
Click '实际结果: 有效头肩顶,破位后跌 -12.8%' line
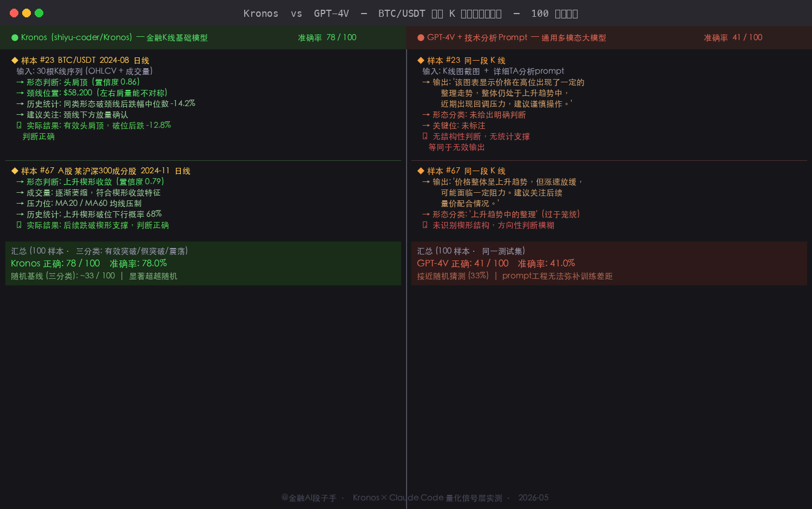pyautogui.click(x=94, y=125)
